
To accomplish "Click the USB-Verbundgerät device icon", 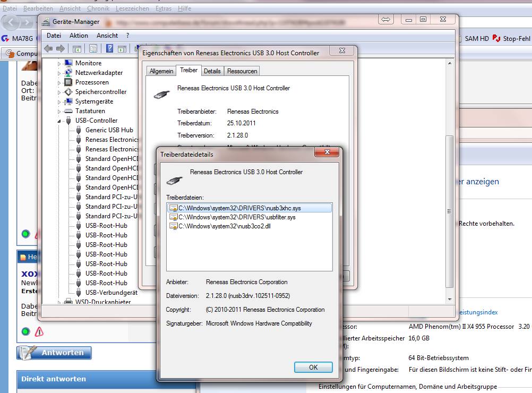I will coord(79,293).
